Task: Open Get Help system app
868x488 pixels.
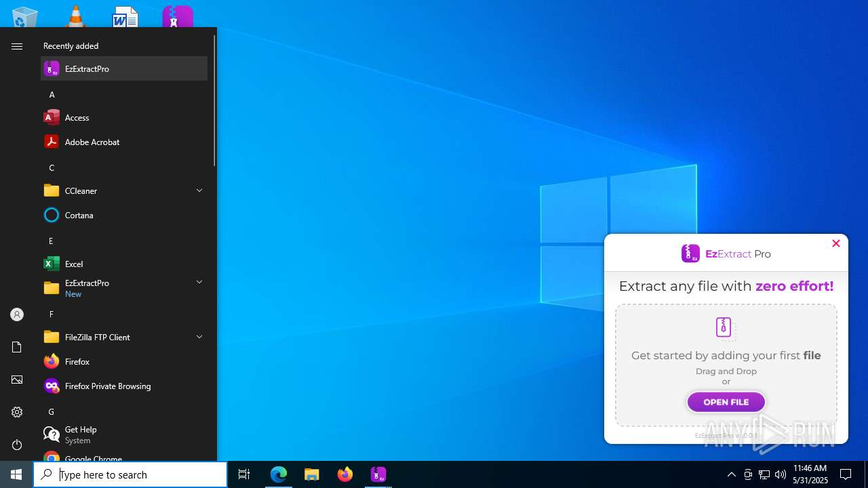Action: 124,434
